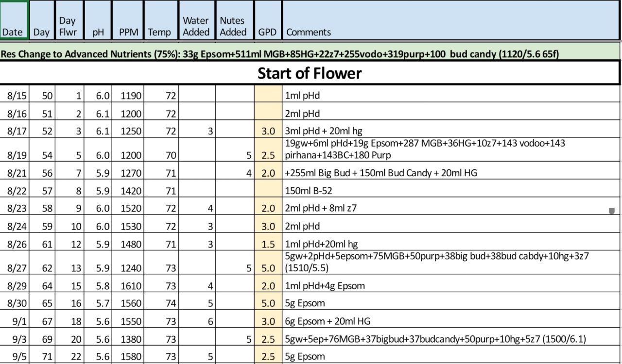Click comment '150ml B-52'
This screenshot has height=364, width=622.
click(x=309, y=191)
